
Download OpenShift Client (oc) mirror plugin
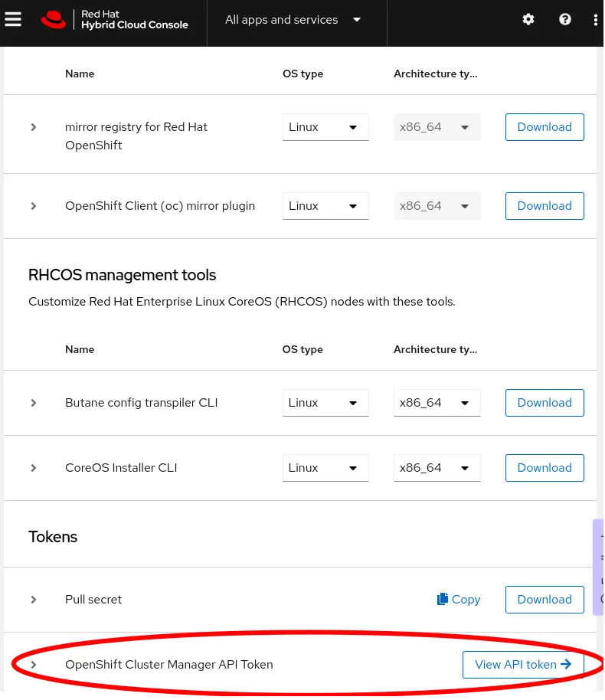click(x=544, y=206)
